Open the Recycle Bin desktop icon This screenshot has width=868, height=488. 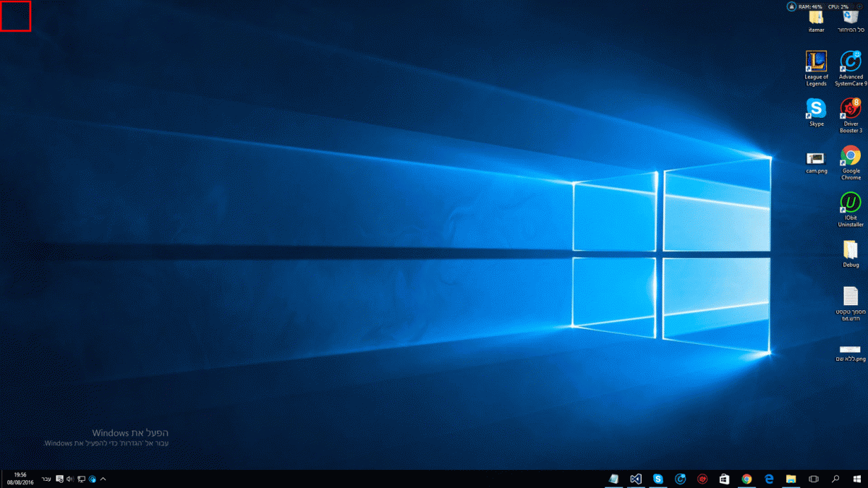point(851,21)
